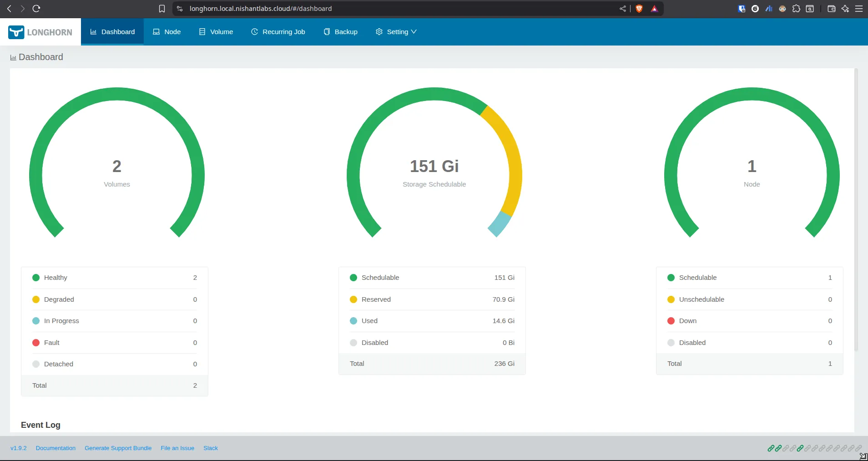Image resolution: width=868 pixels, height=461 pixels.
Task: Click the Healthy volumes row
Action: click(x=115, y=278)
